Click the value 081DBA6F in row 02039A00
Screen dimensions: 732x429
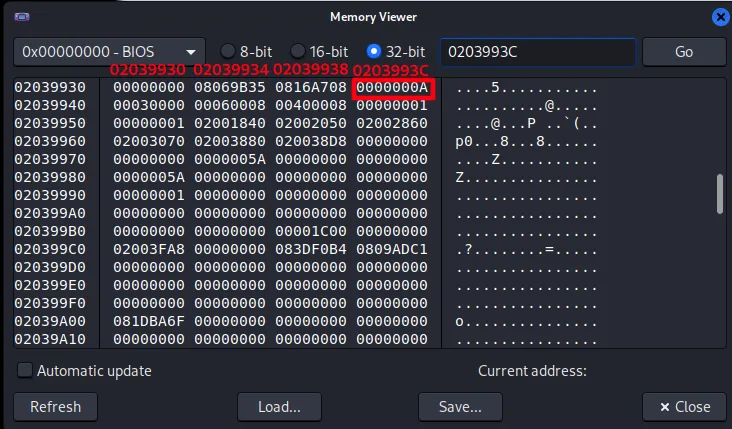148,322
